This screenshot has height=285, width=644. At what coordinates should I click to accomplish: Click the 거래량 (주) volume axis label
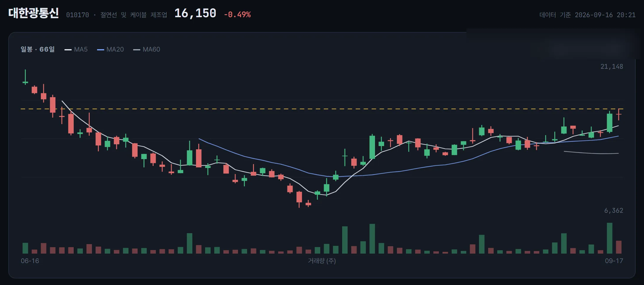point(322,261)
